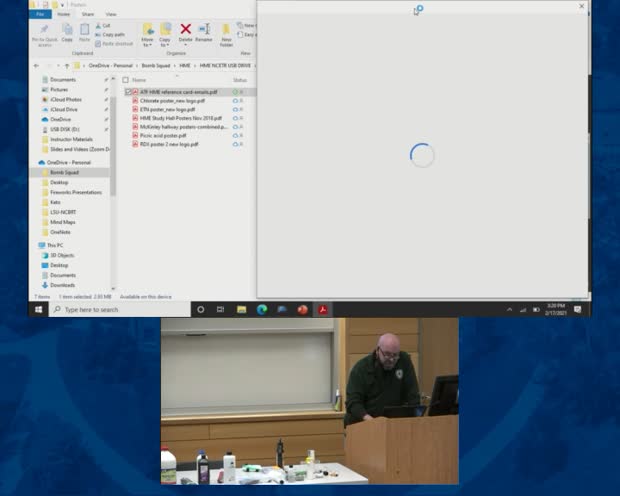Click HME NCETR USB DRIVE breadcrumb
The width and height of the screenshot is (620, 496).
(225, 66)
